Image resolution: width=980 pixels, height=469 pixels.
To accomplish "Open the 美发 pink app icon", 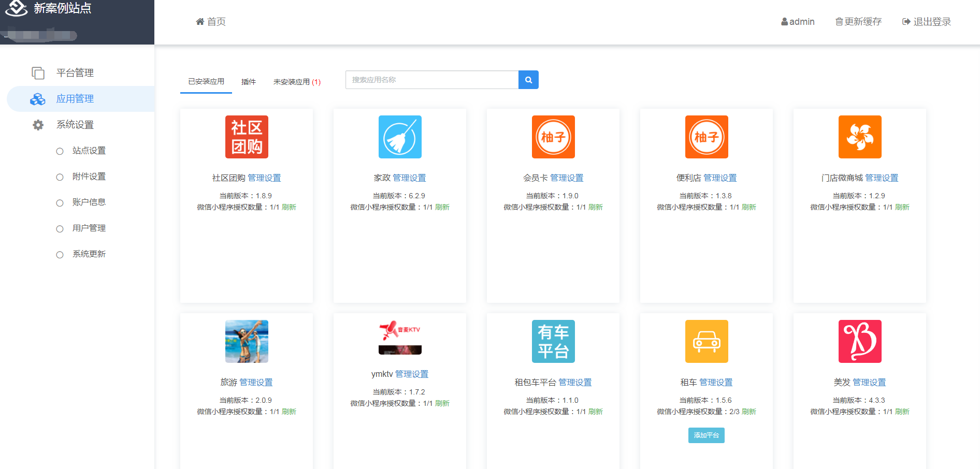I will 860,341.
